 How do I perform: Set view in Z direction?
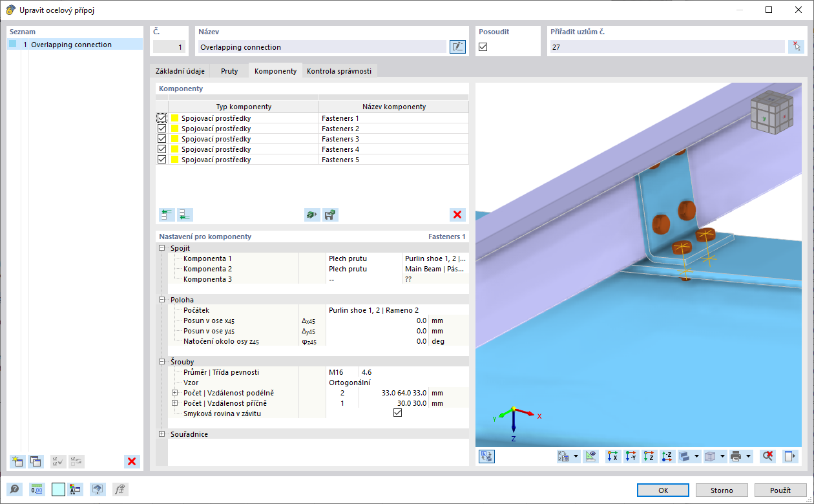coord(650,456)
